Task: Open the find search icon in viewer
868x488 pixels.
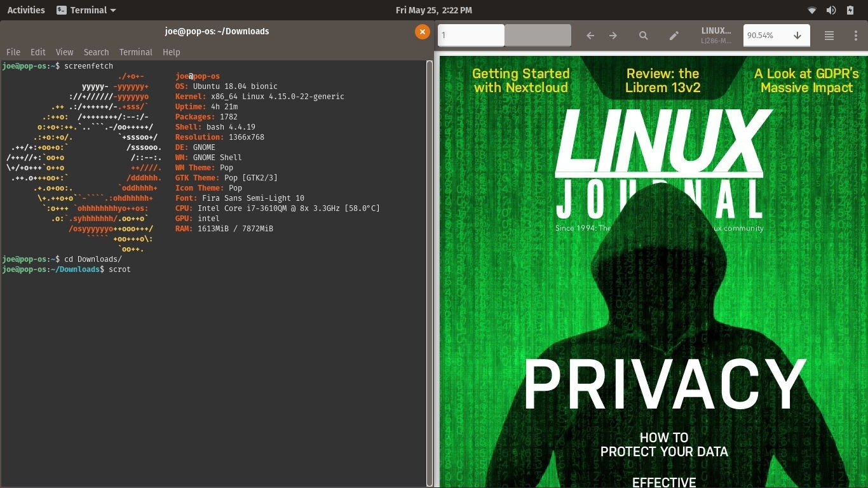Action: [644, 36]
